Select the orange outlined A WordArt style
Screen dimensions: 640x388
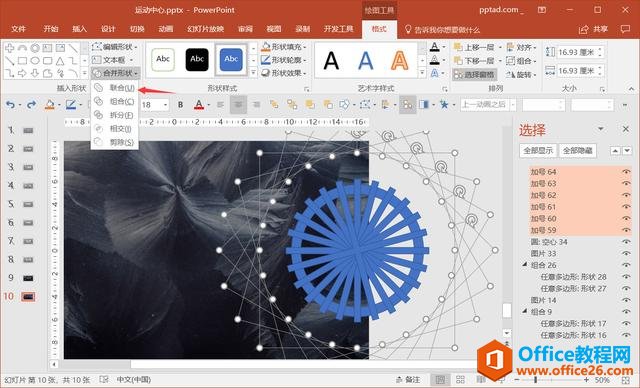(400, 61)
